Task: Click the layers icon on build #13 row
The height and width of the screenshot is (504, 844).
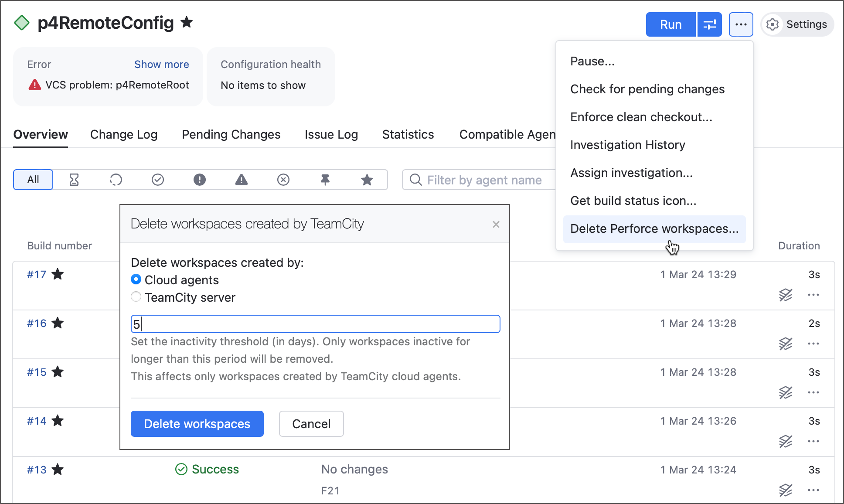Action: point(786,490)
